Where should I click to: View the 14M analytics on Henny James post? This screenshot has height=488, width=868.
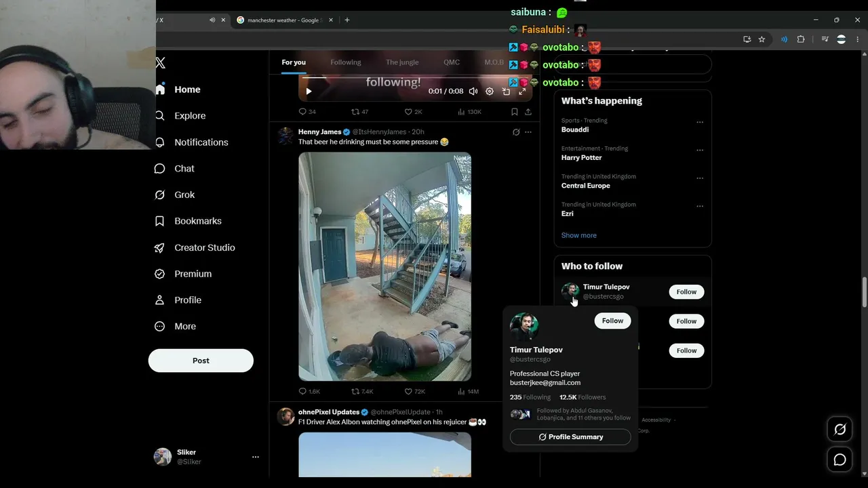[468, 391]
